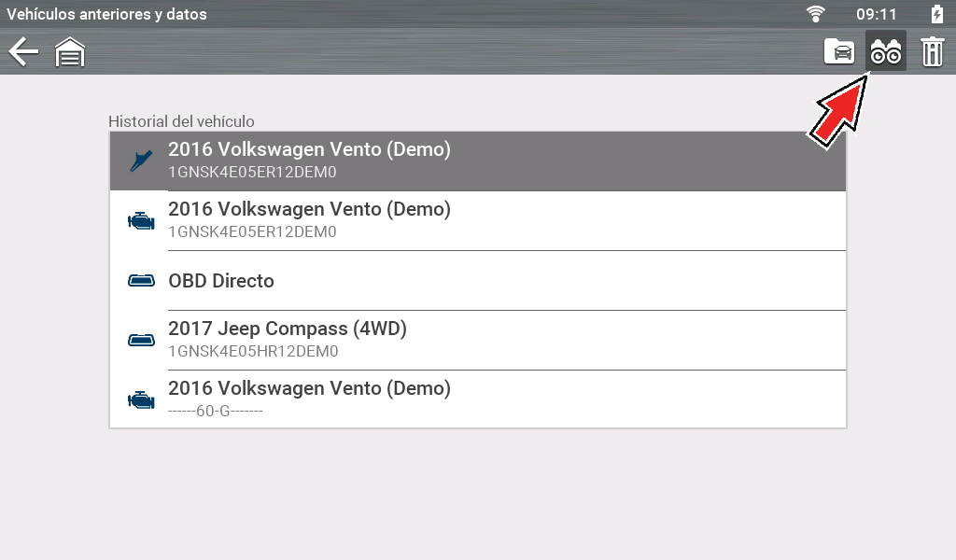Tap the trash can delete icon
Image resolution: width=956 pixels, height=560 pixels.
tap(932, 52)
